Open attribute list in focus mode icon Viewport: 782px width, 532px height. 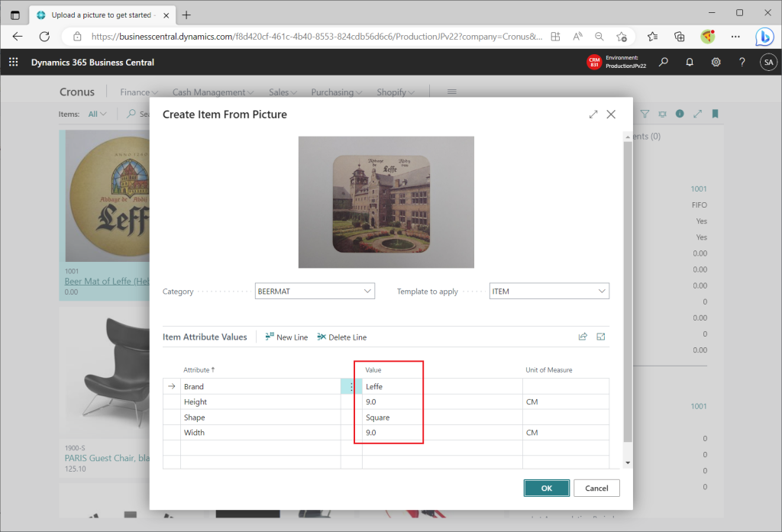(600, 337)
